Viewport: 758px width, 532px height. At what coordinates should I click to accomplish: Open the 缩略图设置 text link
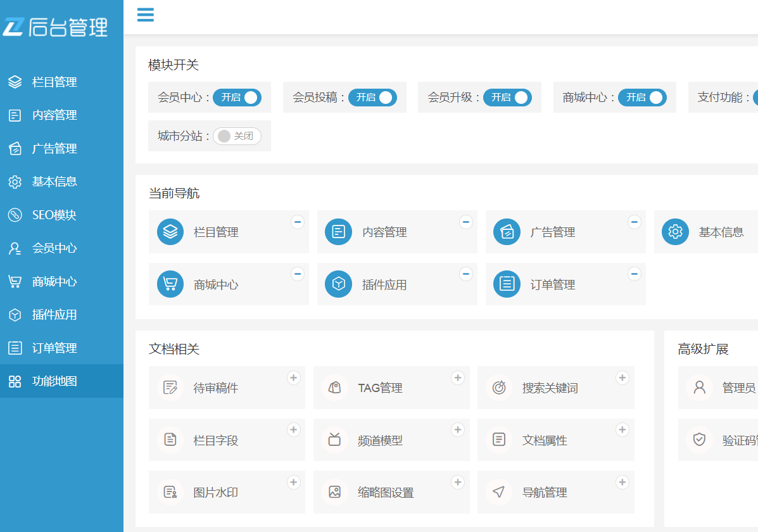tap(386, 492)
